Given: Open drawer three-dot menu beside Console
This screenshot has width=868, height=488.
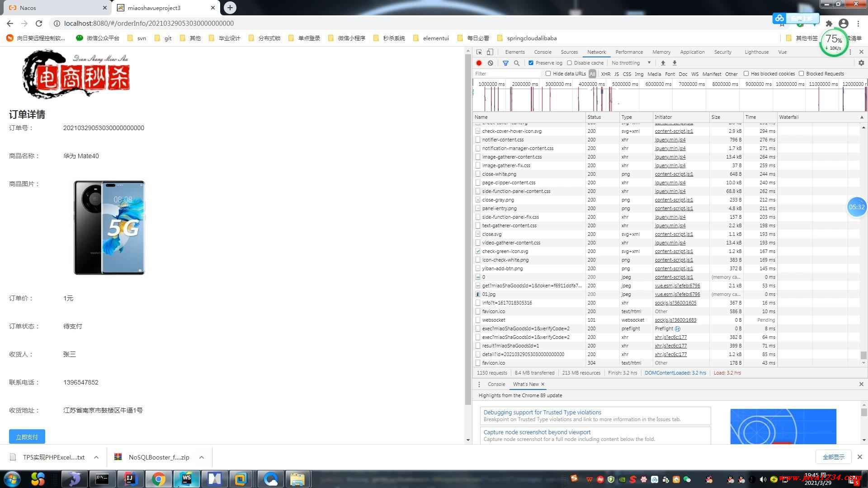Looking at the screenshot, I should tap(479, 384).
